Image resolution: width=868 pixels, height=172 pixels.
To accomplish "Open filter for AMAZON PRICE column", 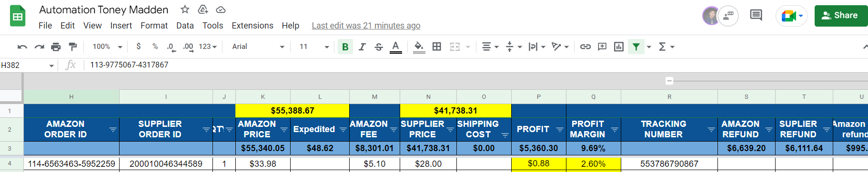I will [284, 129].
